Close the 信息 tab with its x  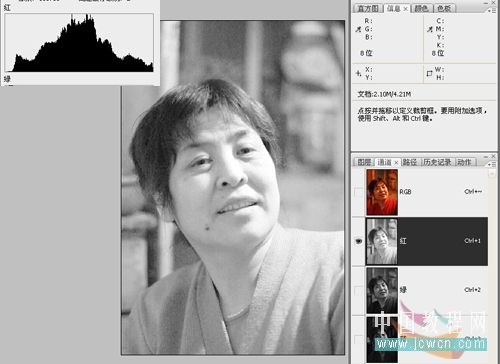click(x=406, y=9)
